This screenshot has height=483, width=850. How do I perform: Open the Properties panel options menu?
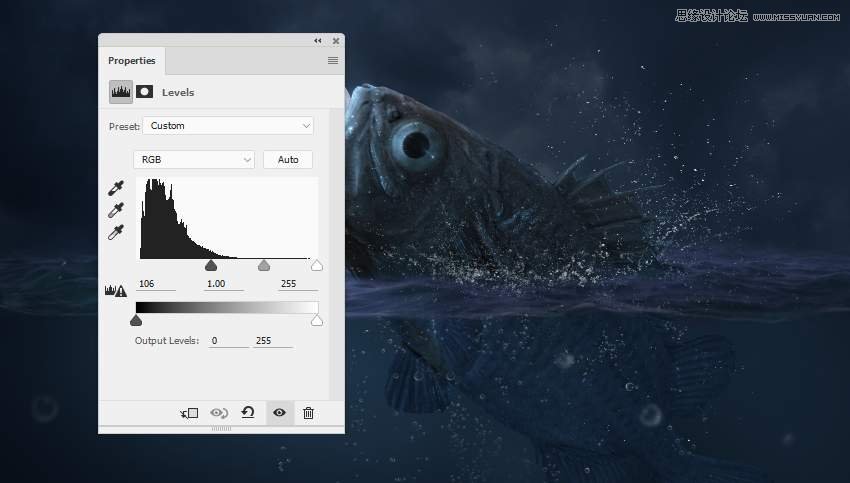[x=333, y=61]
